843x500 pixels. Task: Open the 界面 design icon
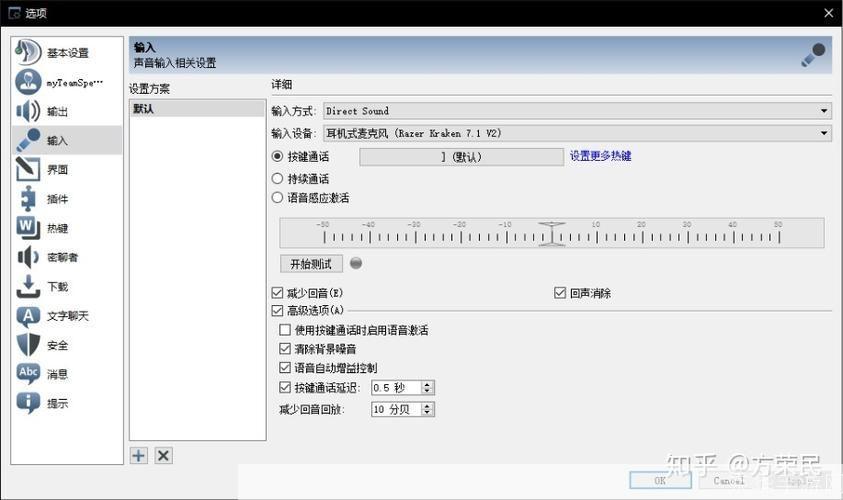point(28,169)
